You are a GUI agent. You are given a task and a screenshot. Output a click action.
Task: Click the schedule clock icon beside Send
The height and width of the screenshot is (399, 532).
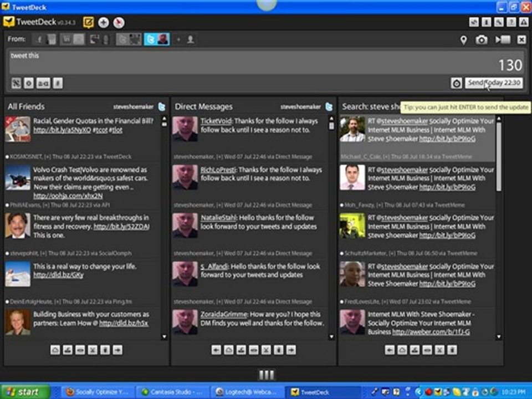tap(456, 83)
